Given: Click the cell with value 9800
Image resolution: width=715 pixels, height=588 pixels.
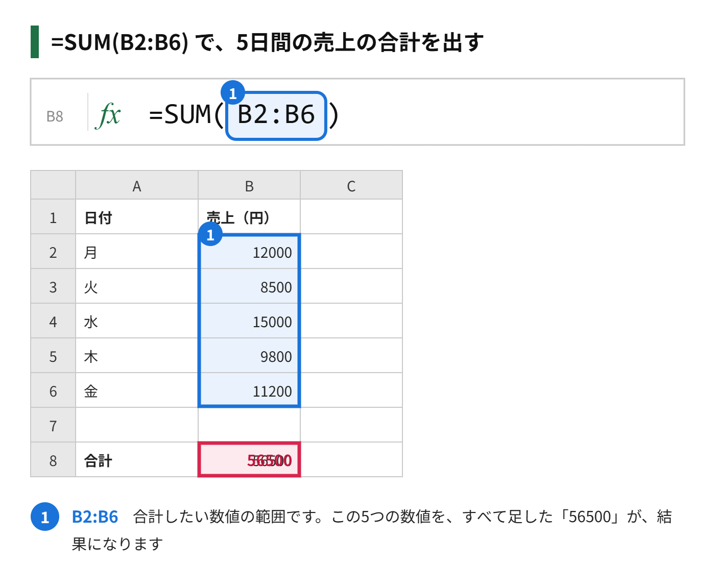Looking at the screenshot, I should click(x=249, y=356).
